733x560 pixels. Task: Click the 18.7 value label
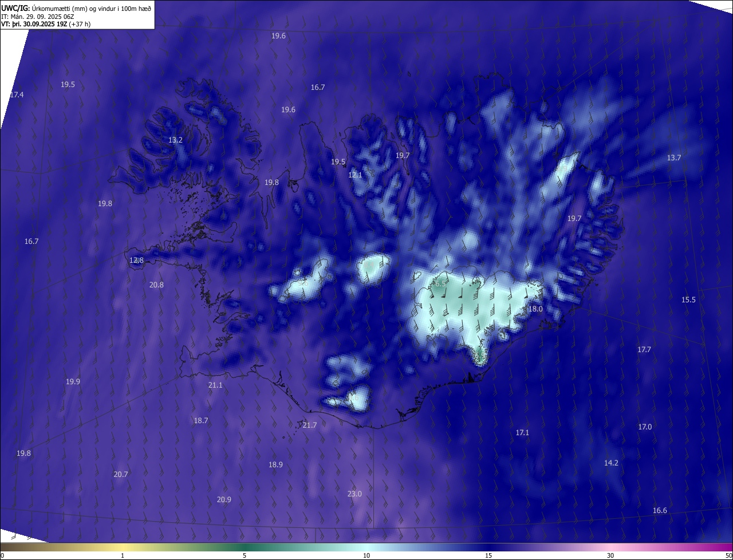pyautogui.click(x=201, y=421)
